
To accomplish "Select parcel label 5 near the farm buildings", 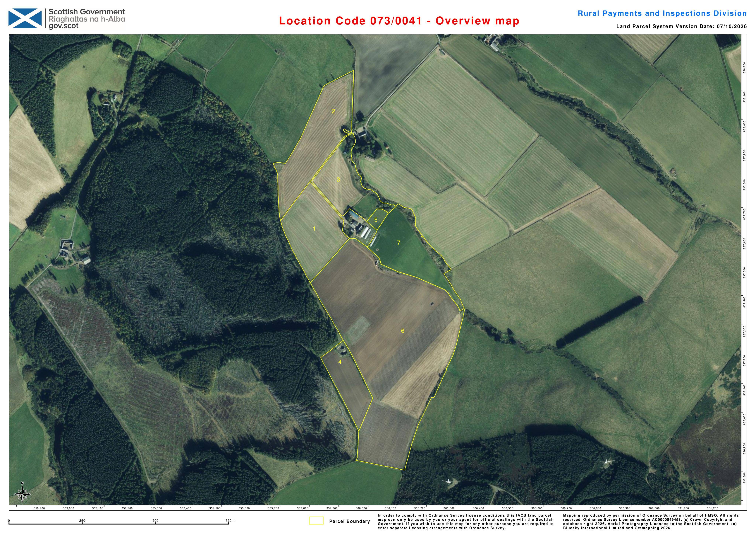I will click(376, 220).
